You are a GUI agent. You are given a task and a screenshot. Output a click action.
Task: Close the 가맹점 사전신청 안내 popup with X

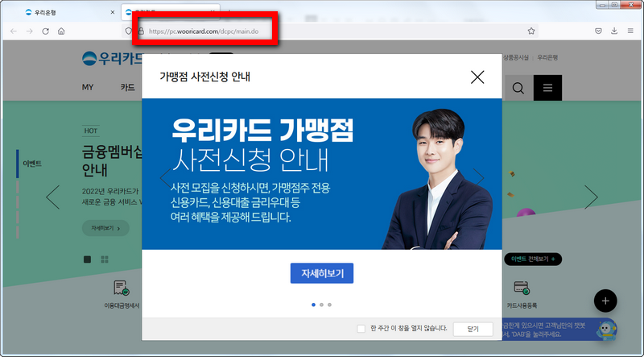477,77
